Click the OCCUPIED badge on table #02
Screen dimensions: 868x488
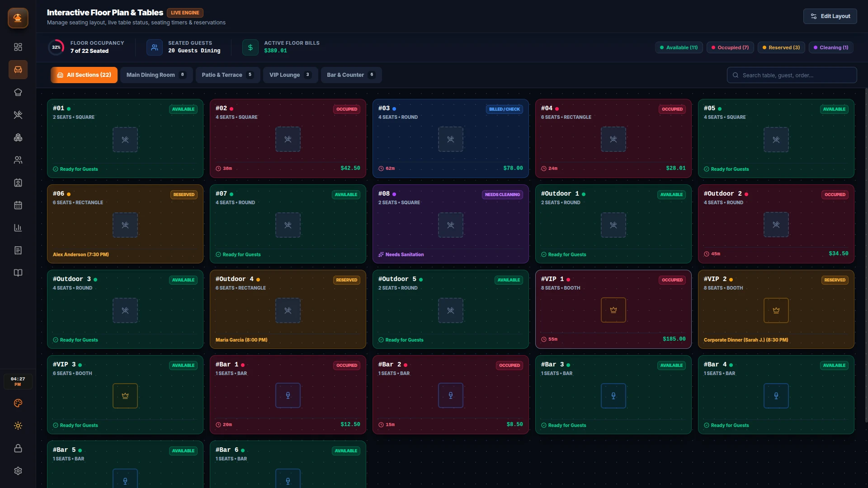coord(347,109)
